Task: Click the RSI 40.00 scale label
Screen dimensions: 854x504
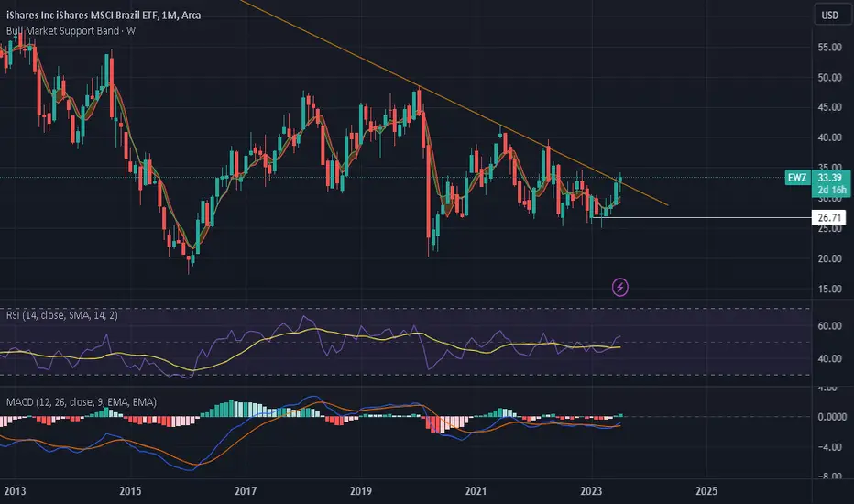Action: (829, 358)
